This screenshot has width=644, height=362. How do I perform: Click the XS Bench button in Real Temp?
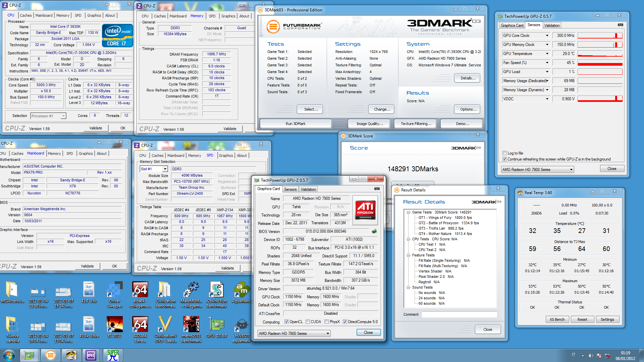(x=557, y=319)
